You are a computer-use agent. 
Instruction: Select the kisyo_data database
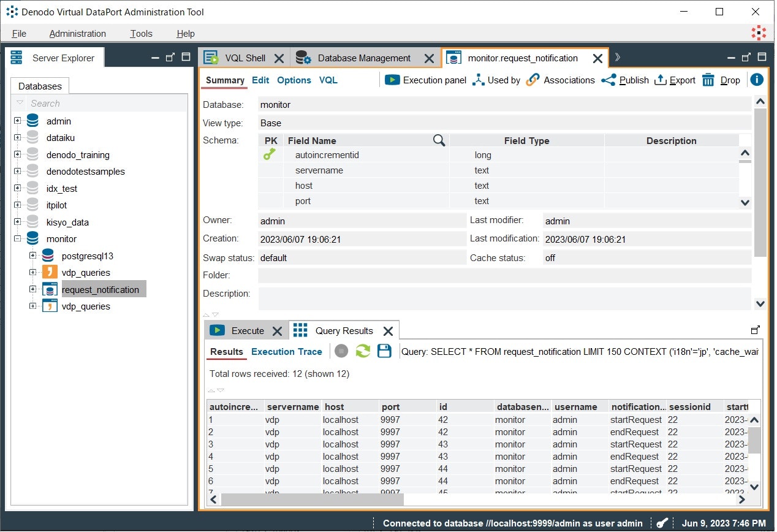(x=67, y=222)
